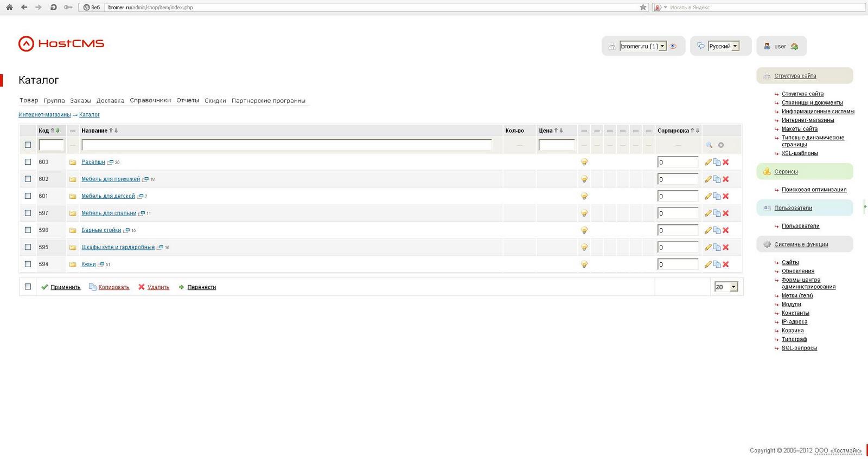The height and width of the screenshot is (459, 868).
Task: Open the Группа menu
Action: [54, 100]
